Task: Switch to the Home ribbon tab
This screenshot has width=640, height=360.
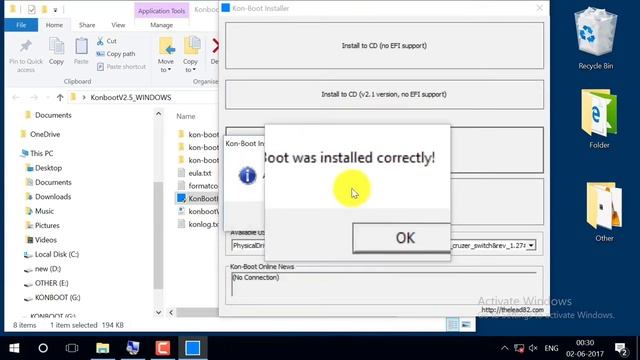Action: (x=54, y=25)
